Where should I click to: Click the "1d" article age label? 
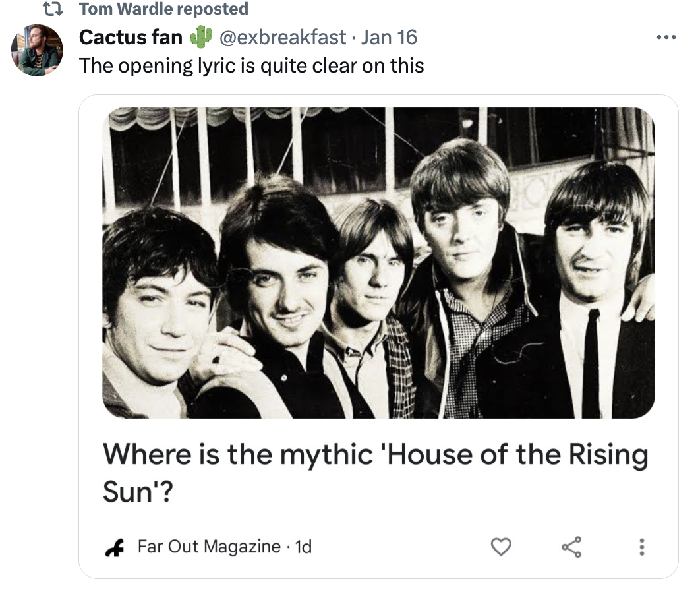click(303, 547)
